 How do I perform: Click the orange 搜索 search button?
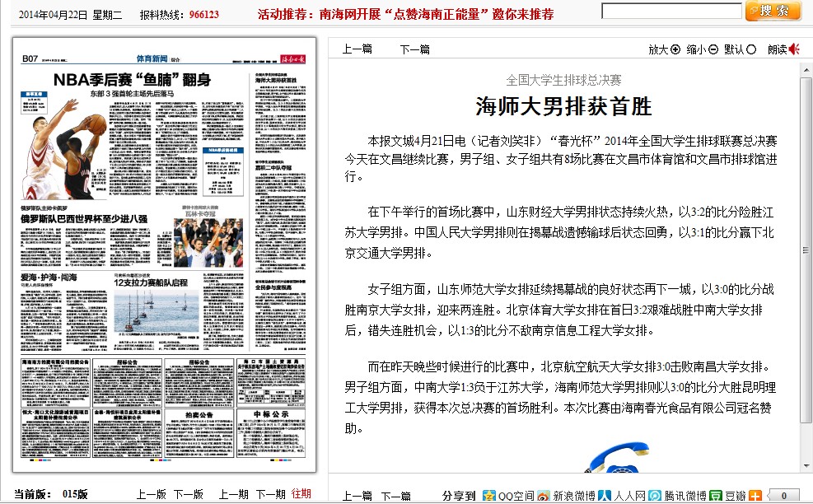coord(773,12)
